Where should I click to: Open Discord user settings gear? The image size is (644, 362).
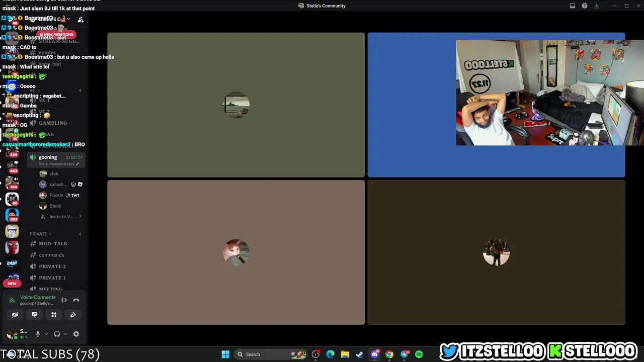pyautogui.click(x=76, y=334)
